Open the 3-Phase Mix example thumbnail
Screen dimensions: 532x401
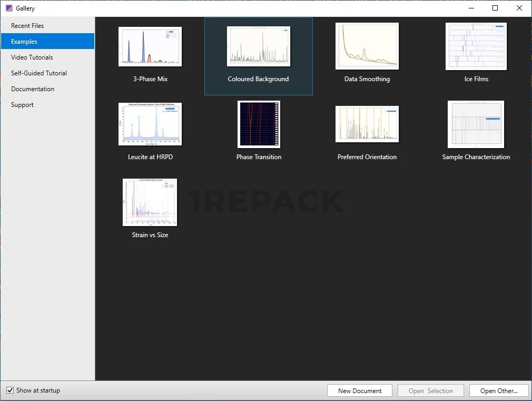[x=150, y=46]
